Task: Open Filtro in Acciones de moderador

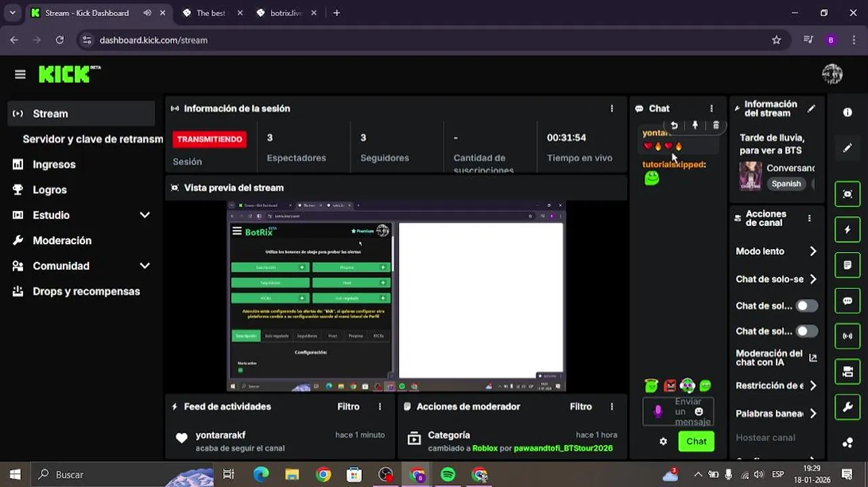Action: [x=581, y=407]
